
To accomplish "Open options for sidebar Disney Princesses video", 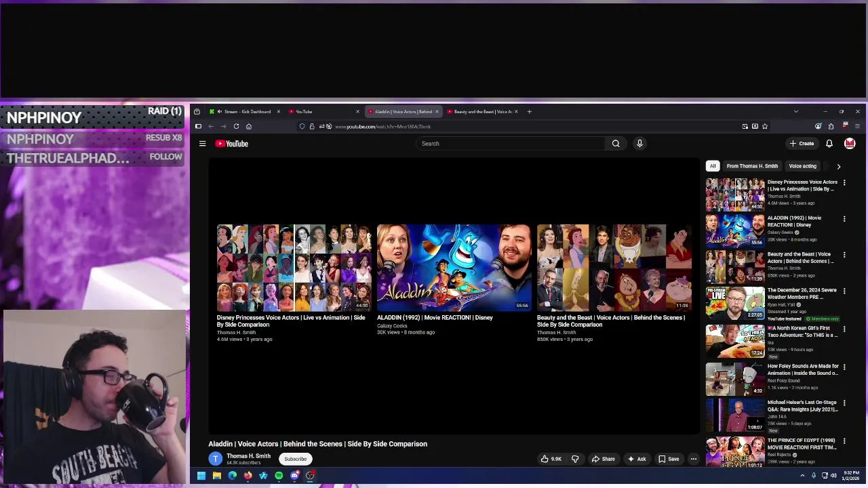I will coord(844,183).
